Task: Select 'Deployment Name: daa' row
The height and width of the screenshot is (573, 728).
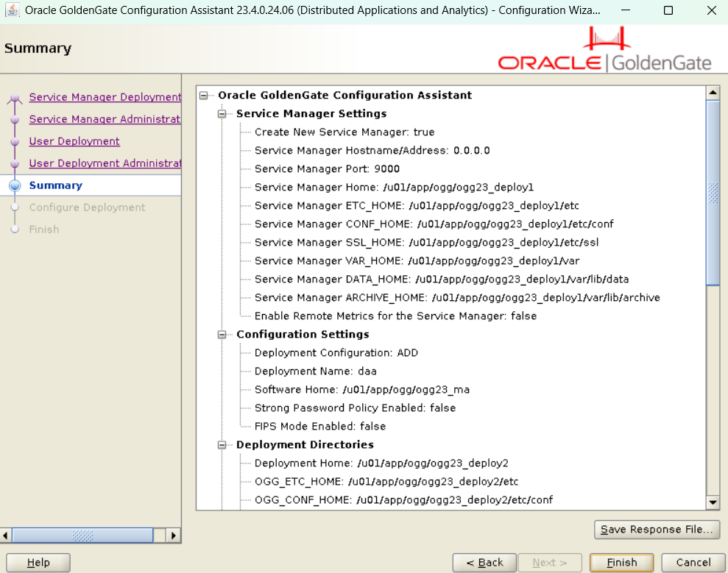Action: coord(315,371)
